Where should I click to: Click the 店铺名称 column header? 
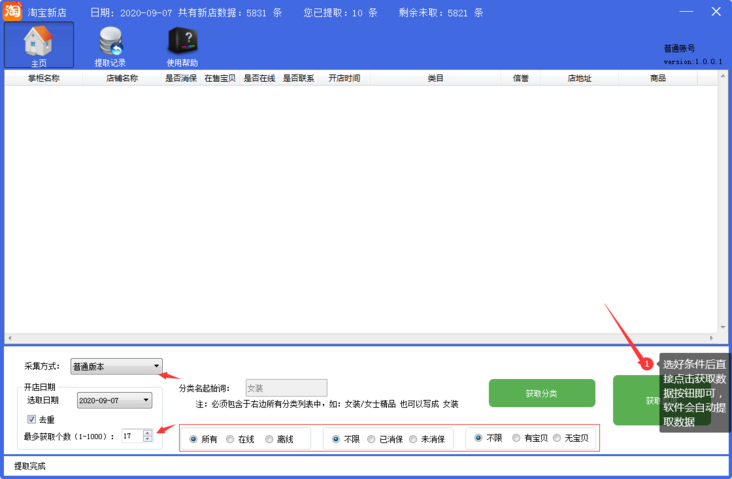(x=122, y=78)
